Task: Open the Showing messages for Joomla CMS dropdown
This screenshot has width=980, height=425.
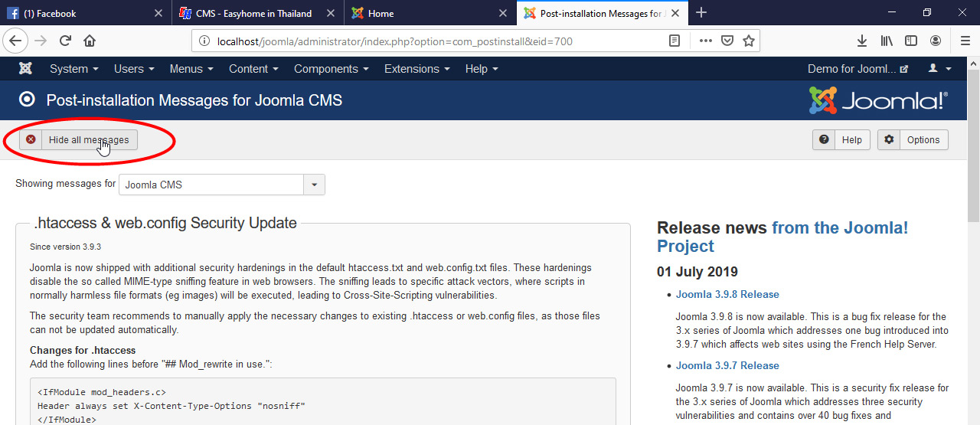Action: pos(221,185)
